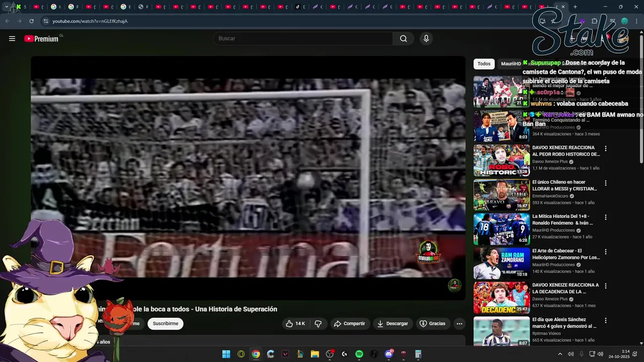Dislike the video
Image resolution: width=644 pixels, height=362 pixels.
click(x=318, y=324)
